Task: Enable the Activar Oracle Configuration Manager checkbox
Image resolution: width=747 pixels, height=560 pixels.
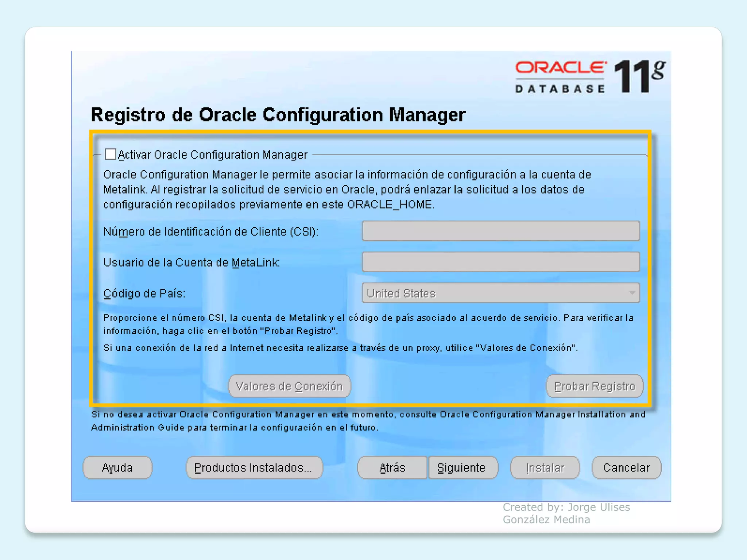Action: [110, 154]
